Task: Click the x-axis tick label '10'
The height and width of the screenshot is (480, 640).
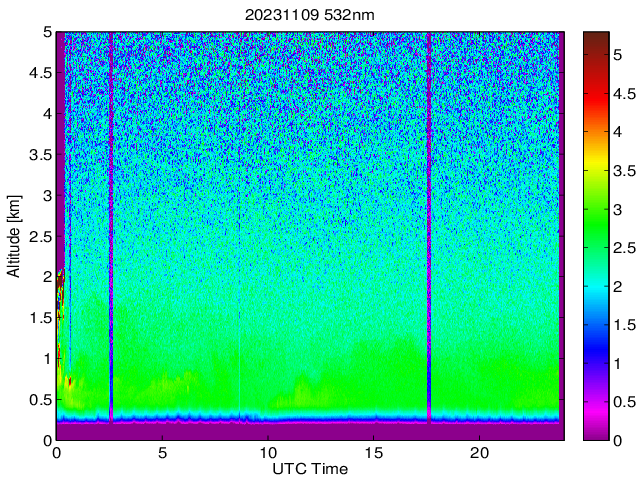Action: click(267, 453)
